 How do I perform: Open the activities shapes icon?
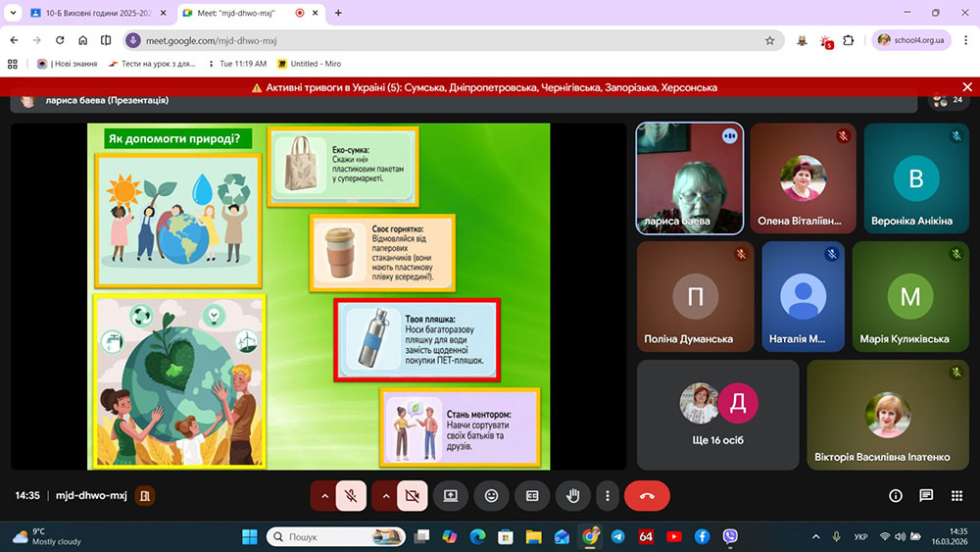[955, 496]
